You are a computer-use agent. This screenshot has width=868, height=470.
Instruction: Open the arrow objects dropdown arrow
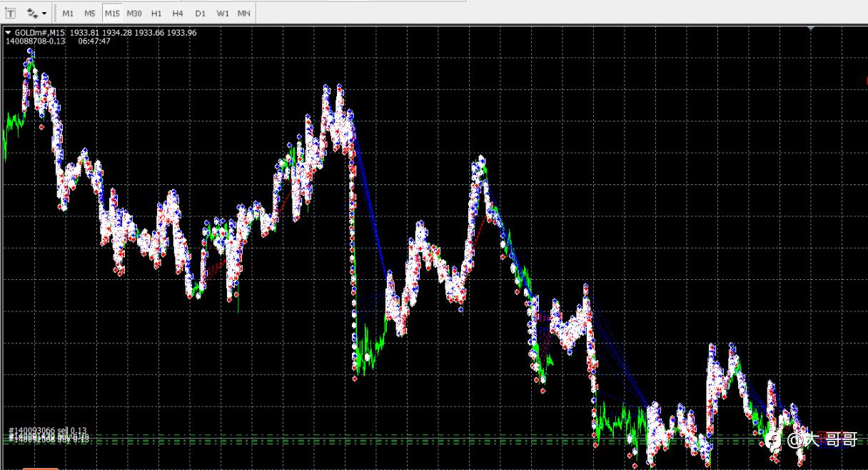[x=44, y=13]
